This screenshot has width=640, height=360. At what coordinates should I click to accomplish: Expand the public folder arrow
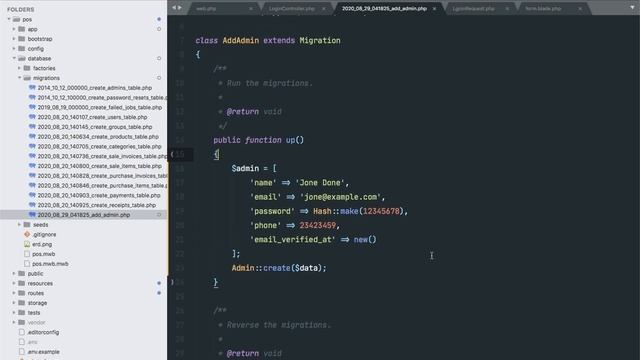point(14,273)
